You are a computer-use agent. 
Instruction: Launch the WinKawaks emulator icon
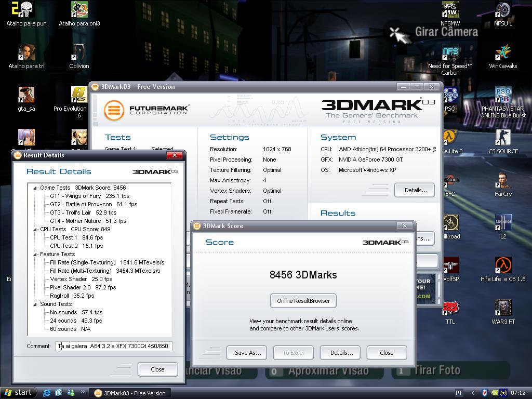503,56
